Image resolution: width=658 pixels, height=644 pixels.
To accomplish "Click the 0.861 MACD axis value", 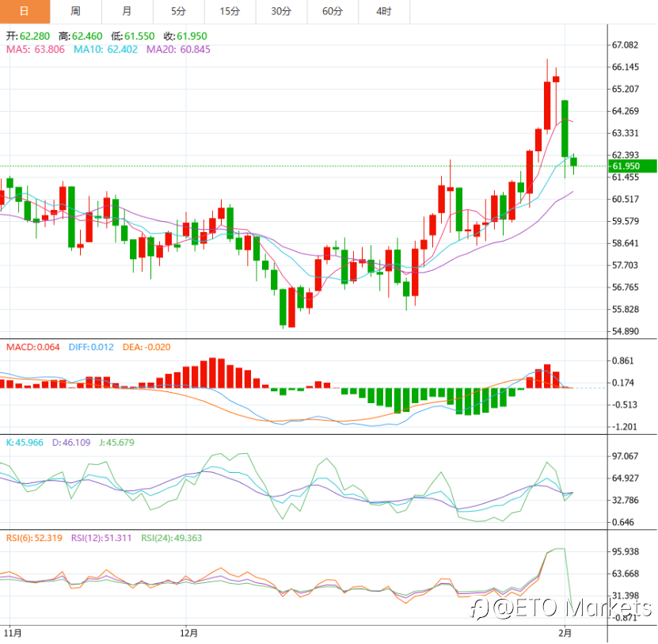I will (x=623, y=361).
